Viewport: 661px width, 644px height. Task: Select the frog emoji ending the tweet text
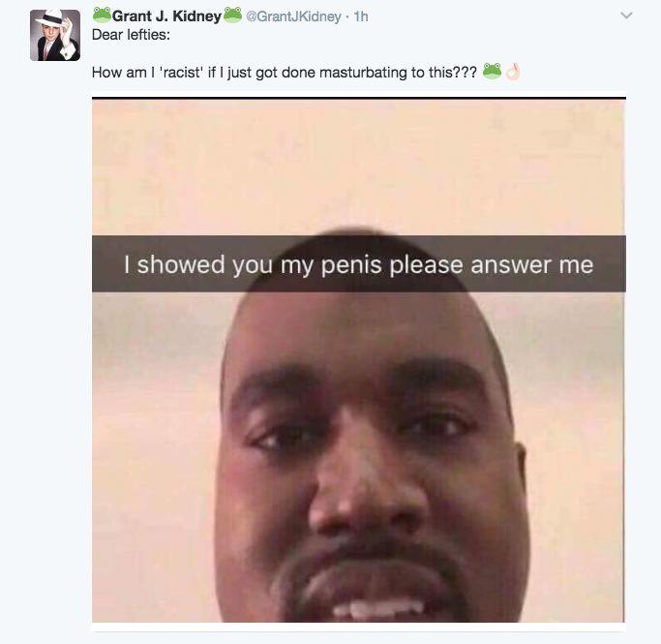pos(492,72)
